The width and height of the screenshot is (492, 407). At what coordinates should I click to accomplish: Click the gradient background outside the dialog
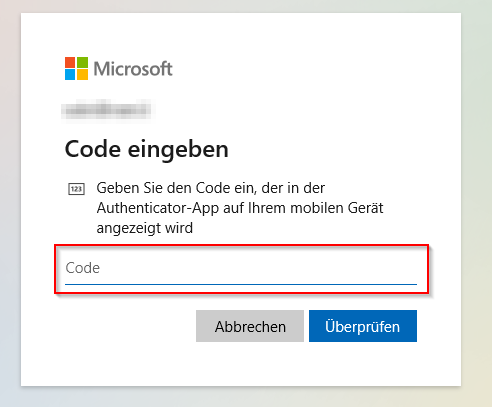(x=477, y=200)
